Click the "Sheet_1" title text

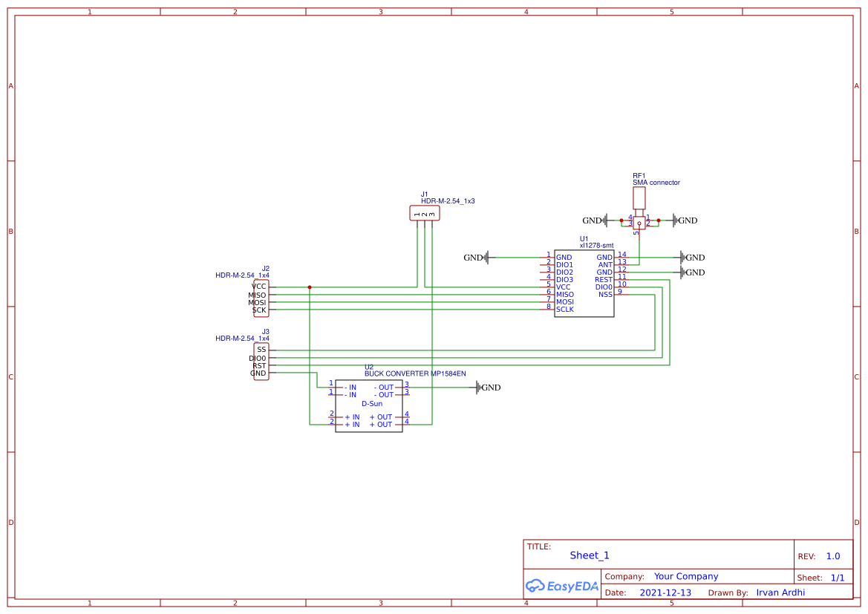(590, 555)
